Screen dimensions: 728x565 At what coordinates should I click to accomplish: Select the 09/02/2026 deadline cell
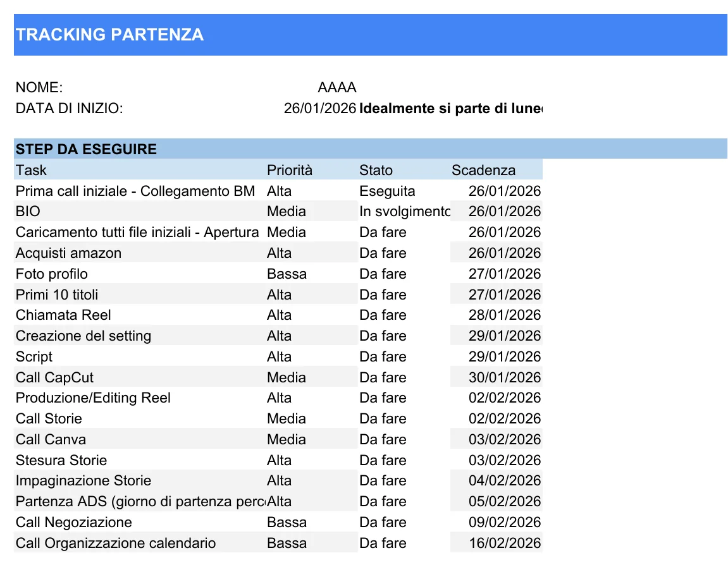[x=496, y=522]
